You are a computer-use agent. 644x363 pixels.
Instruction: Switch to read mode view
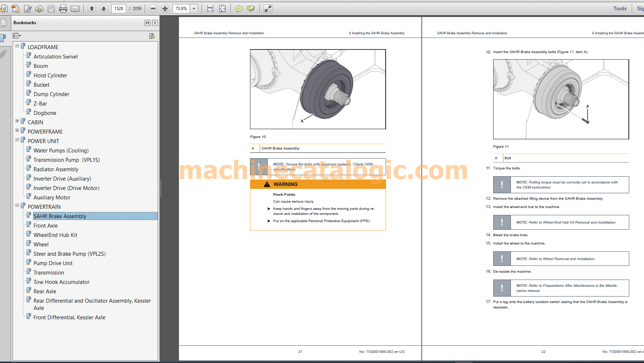[268, 9]
